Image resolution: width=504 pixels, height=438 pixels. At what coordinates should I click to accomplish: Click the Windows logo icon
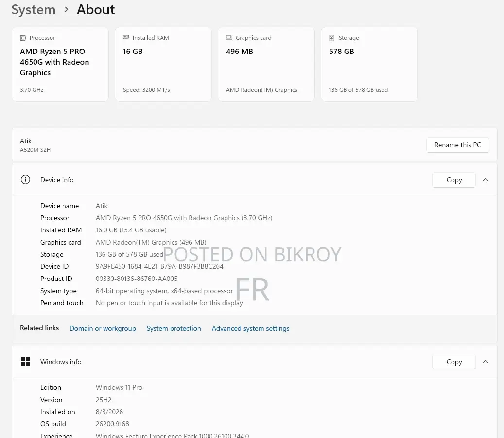point(25,362)
